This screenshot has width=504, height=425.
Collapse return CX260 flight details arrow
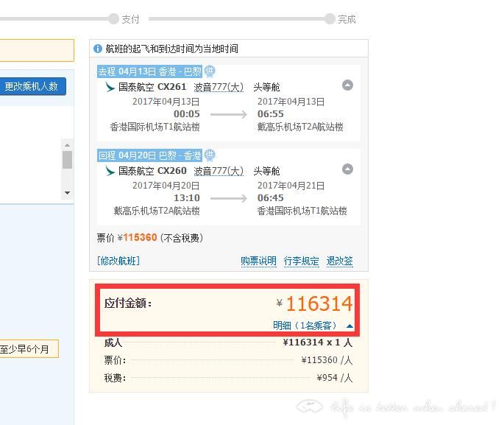(347, 169)
